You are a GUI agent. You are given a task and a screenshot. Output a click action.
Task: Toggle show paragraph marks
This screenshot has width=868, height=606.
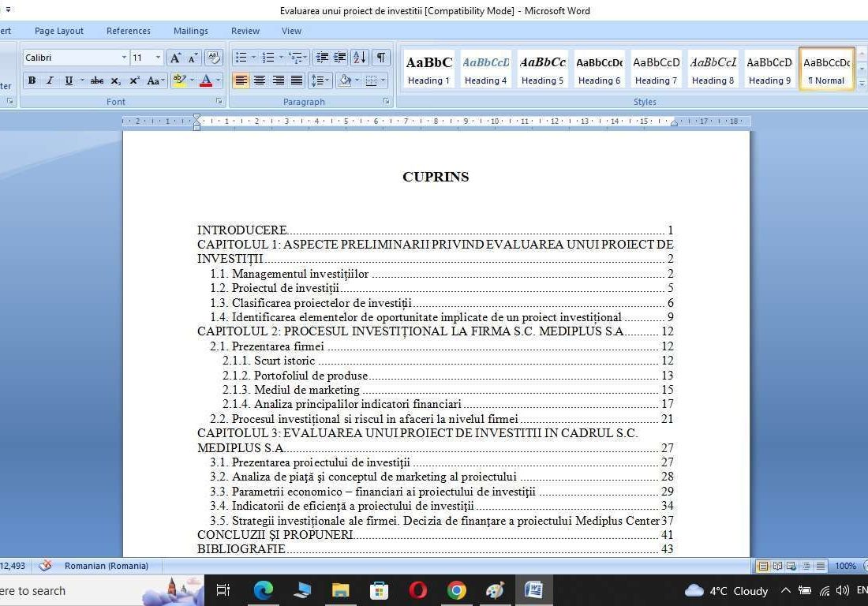click(380, 58)
